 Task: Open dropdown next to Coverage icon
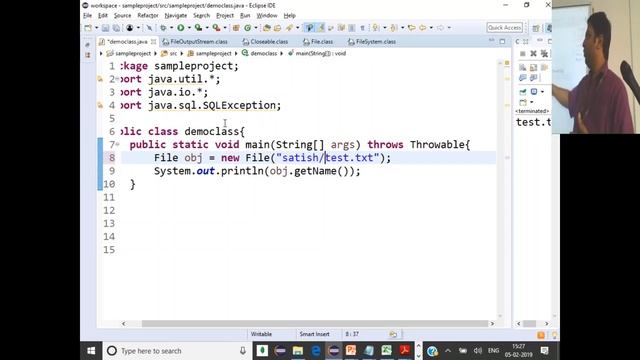pos(207,28)
